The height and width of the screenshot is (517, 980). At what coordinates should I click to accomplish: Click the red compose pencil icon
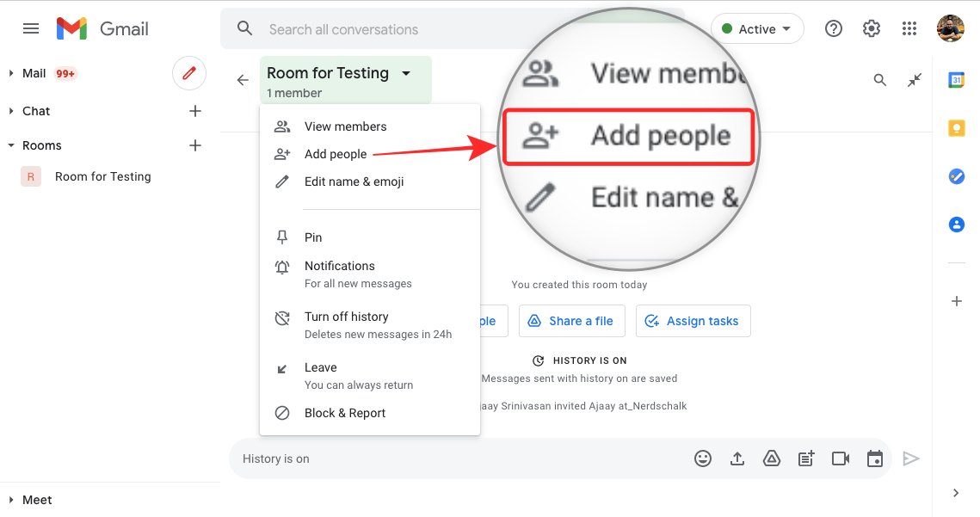pos(189,74)
